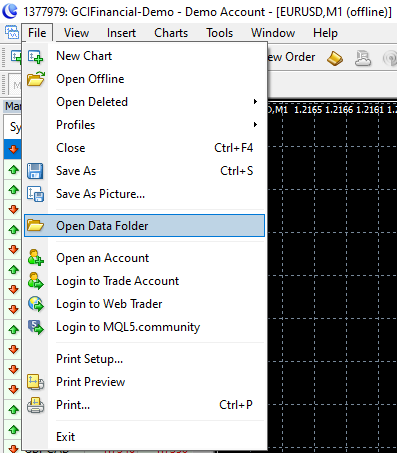Choose Exit from the File menu
Image resolution: width=397 pixels, height=453 pixels.
pos(144,437)
